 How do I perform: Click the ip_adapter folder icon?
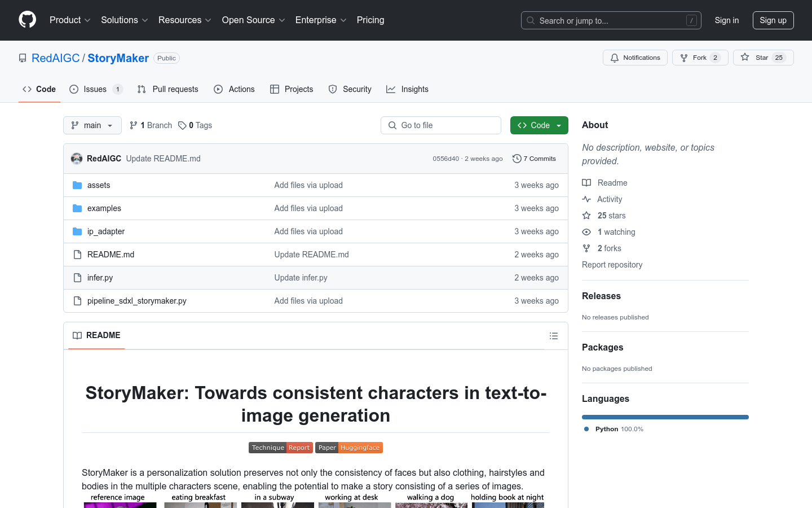[x=77, y=231]
